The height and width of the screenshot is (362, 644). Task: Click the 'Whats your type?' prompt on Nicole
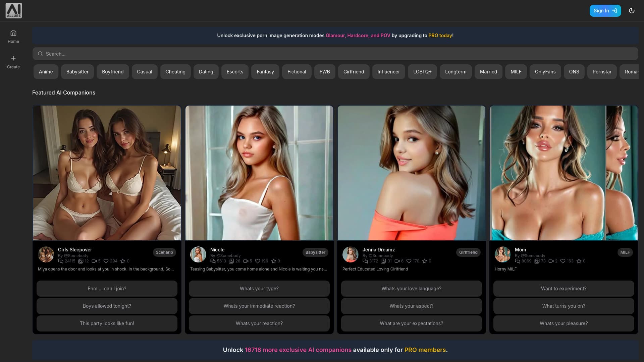pyautogui.click(x=259, y=288)
